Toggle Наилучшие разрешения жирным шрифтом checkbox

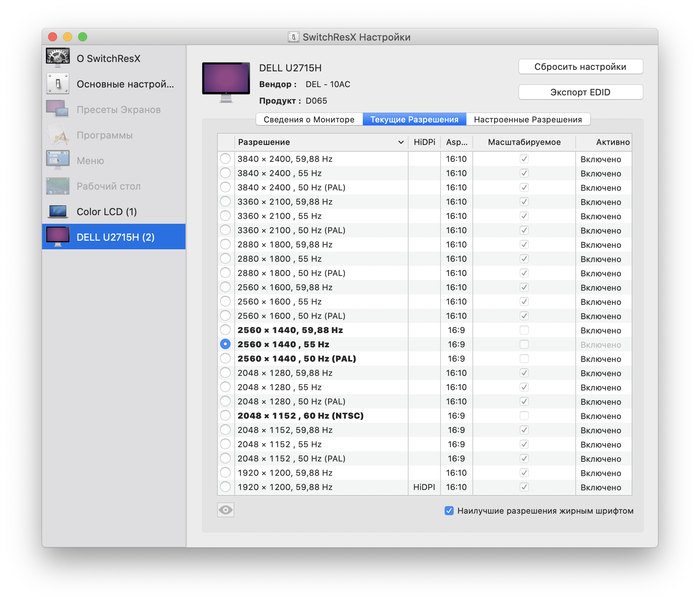tap(449, 511)
